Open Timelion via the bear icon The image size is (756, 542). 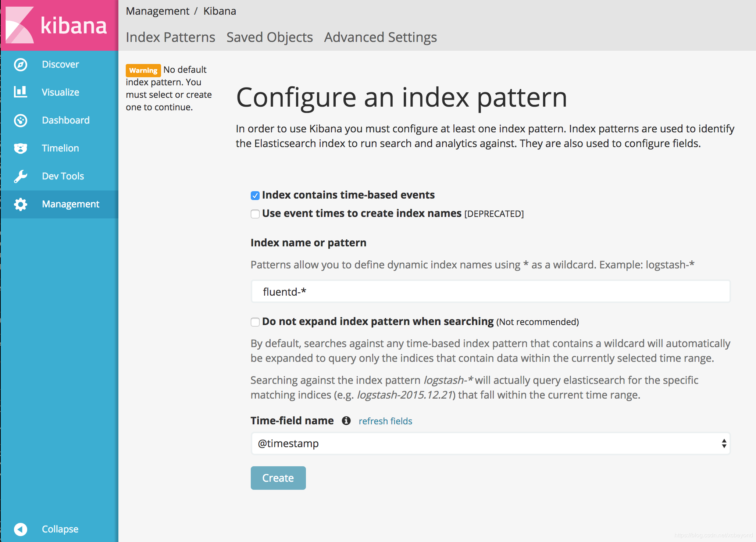(x=21, y=148)
